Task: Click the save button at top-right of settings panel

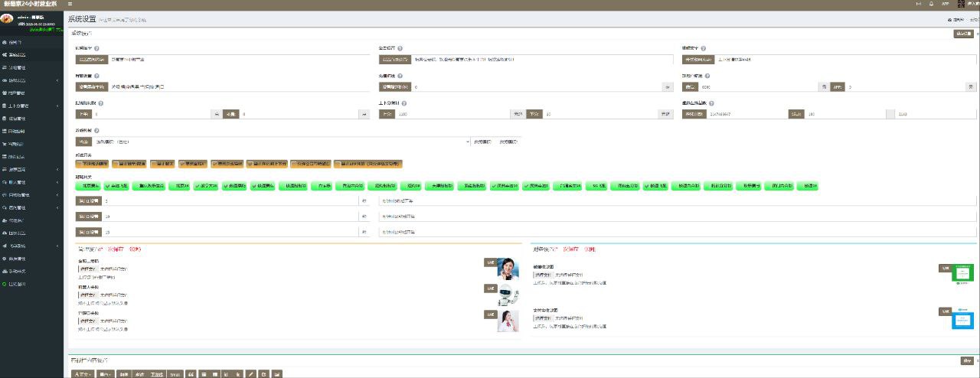Action: [964, 34]
